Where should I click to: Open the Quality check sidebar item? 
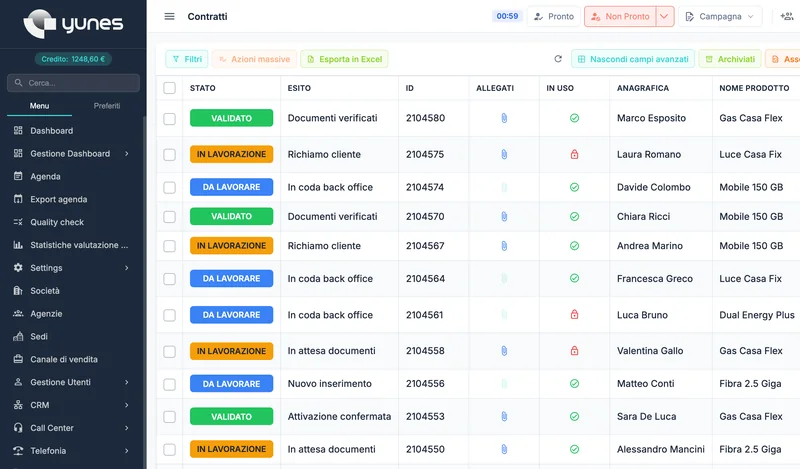tap(57, 222)
